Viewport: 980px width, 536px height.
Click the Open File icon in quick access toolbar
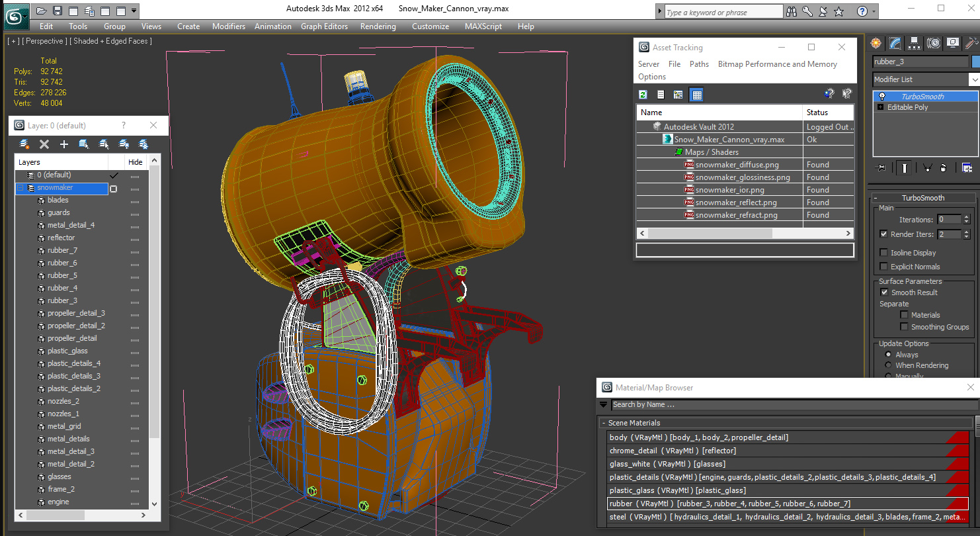click(x=41, y=11)
